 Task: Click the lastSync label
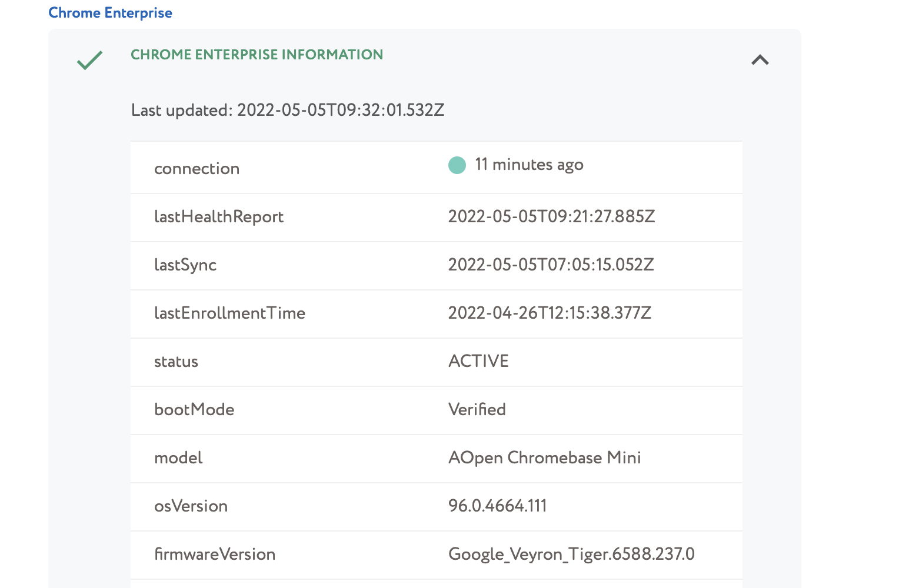185,265
